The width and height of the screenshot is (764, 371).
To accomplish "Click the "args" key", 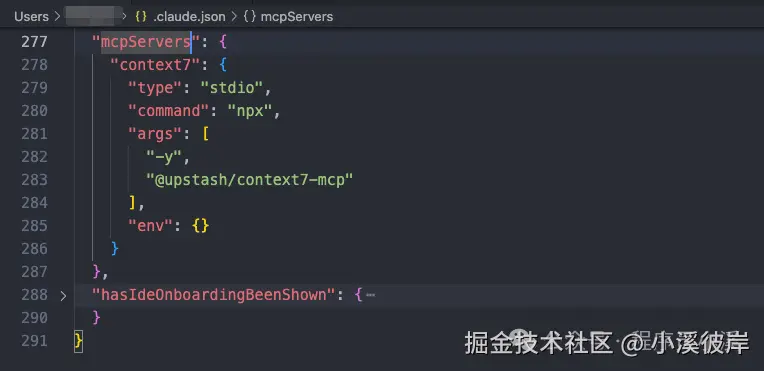I will click(155, 134).
